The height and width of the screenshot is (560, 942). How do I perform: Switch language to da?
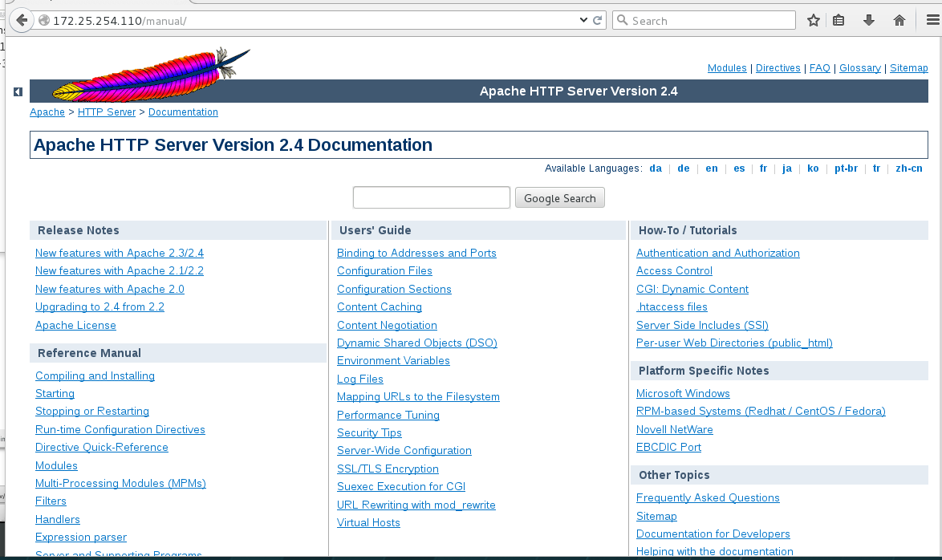[656, 168]
